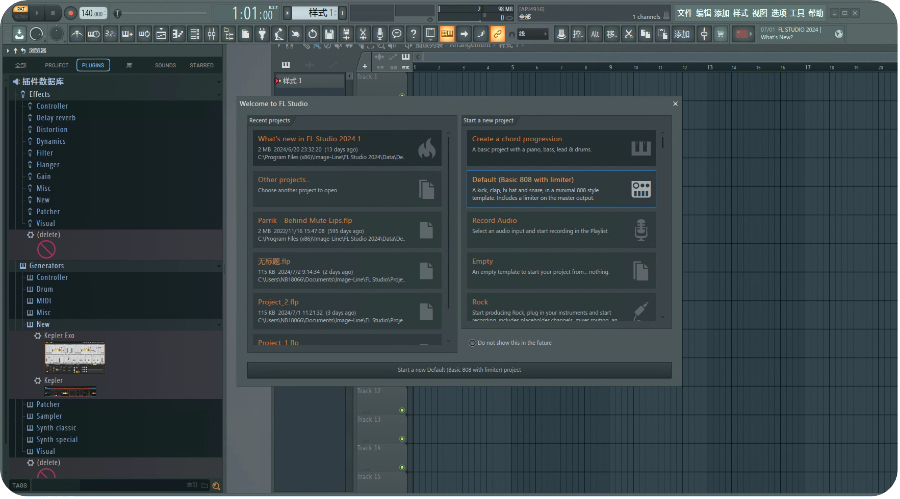Viewport: 900px width, 499px height.
Task: Click the search magnifier icon in browser
Action: point(215,485)
